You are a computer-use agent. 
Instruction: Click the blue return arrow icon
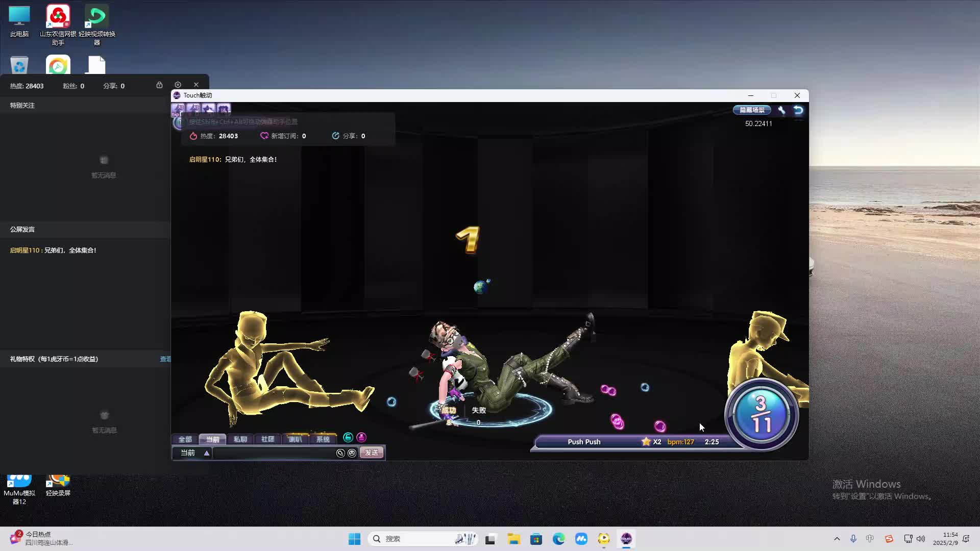798,110
